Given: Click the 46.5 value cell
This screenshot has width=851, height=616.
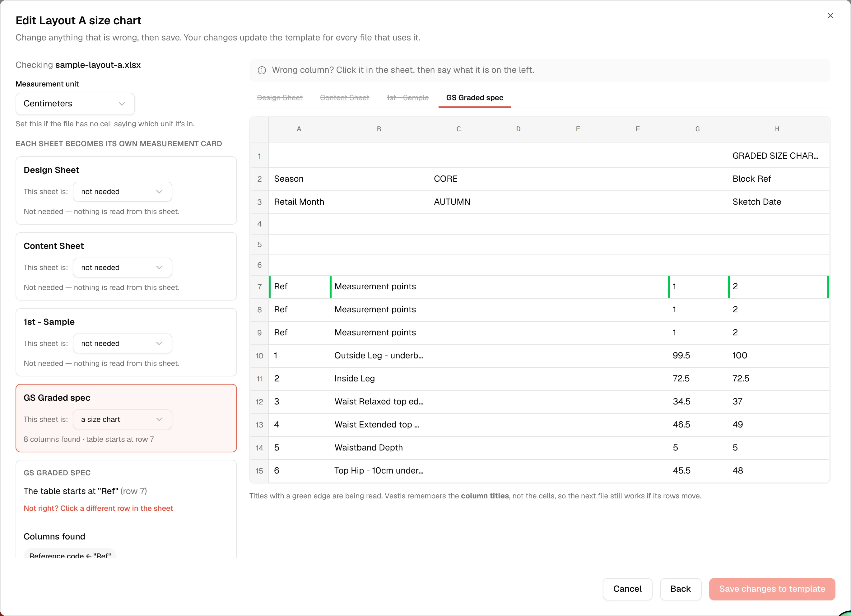Looking at the screenshot, I should pyautogui.click(x=698, y=425).
